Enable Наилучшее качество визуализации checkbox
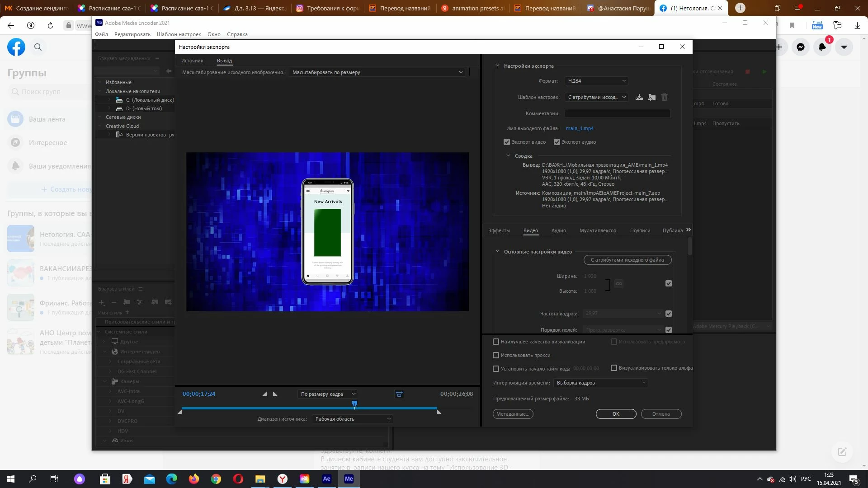Screen dimensions: 868x488 [496, 342]
